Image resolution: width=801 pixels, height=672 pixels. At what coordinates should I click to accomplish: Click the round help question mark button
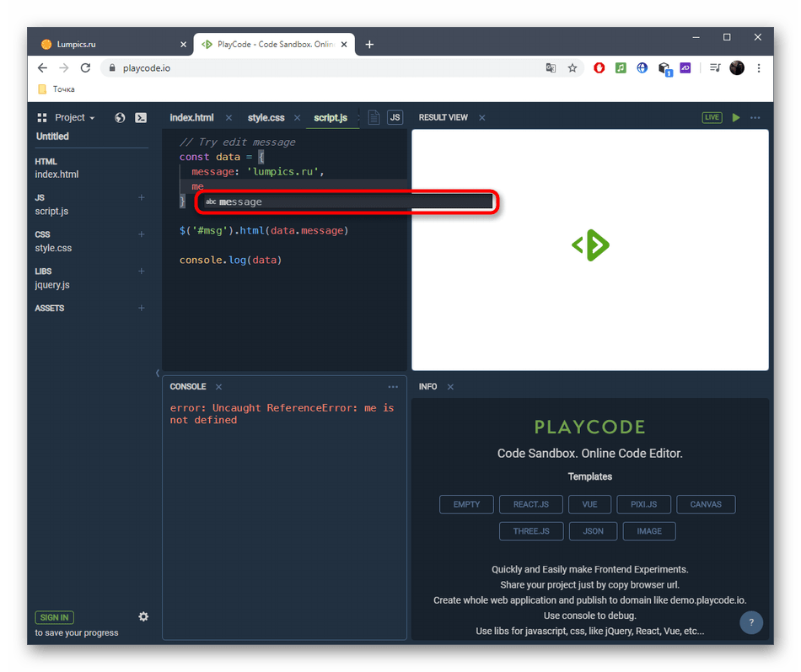point(750,623)
